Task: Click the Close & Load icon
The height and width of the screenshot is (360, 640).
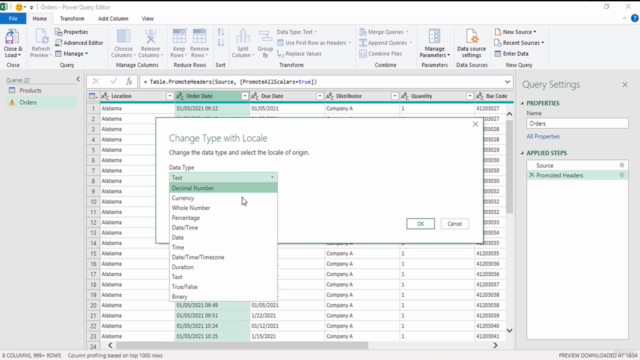Action: pyautogui.click(x=12, y=38)
